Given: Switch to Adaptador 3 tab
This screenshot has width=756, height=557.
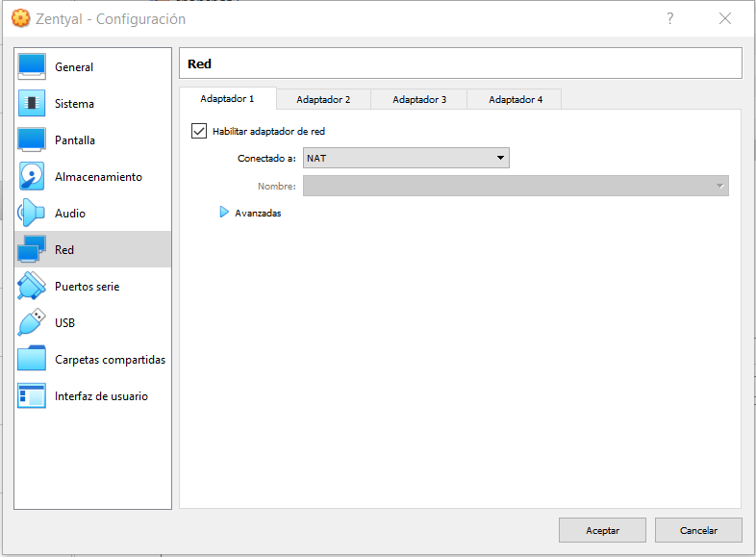Looking at the screenshot, I should [x=419, y=99].
